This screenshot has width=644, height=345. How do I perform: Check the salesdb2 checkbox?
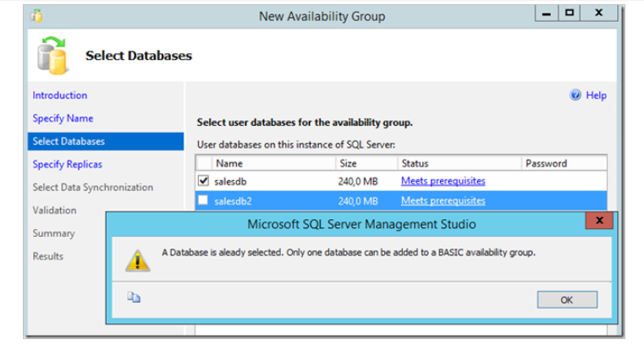203,200
